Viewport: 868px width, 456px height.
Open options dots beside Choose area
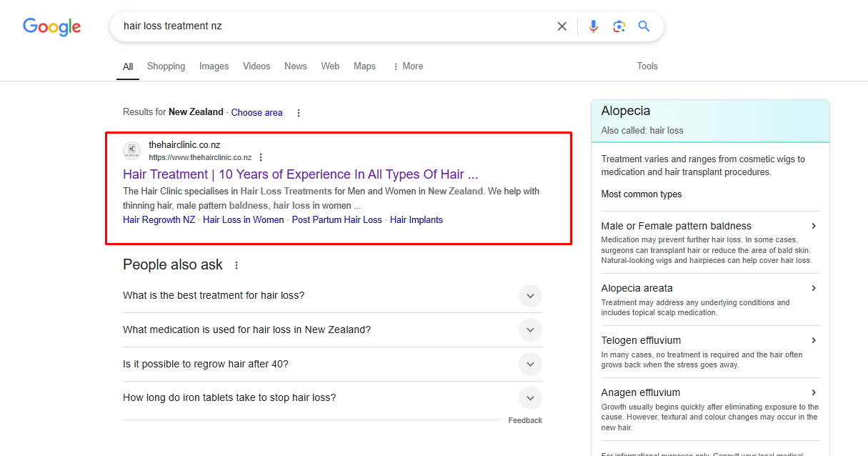point(299,113)
